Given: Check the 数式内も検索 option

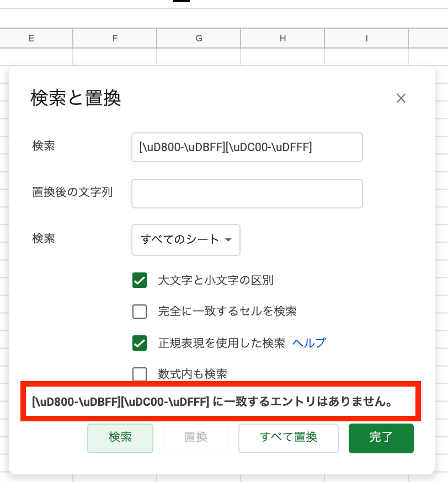Looking at the screenshot, I should (x=140, y=374).
